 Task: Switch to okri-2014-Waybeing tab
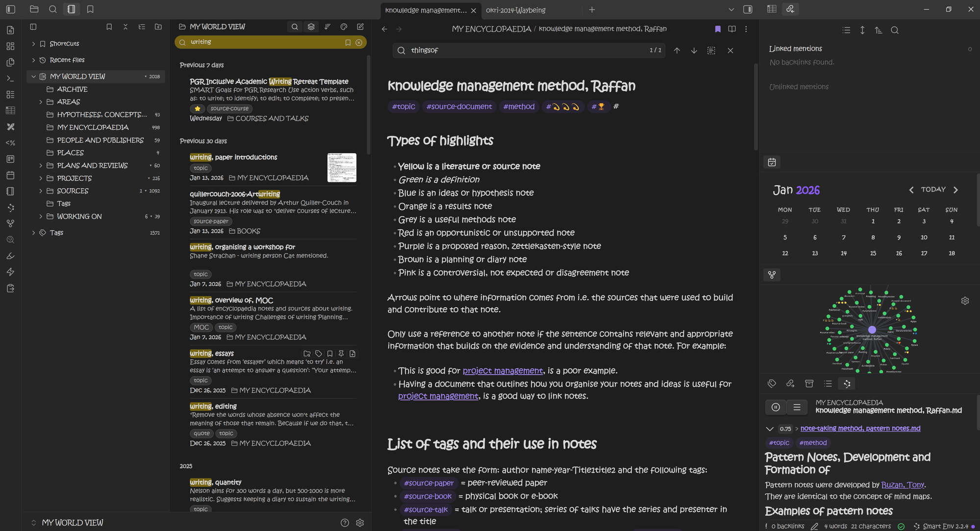[x=515, y=10]
